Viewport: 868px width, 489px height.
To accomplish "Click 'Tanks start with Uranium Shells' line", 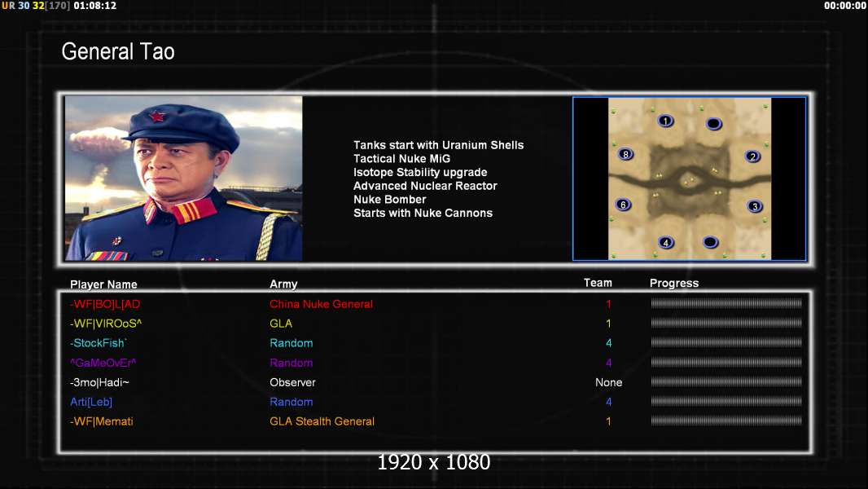I will (438, 145).
